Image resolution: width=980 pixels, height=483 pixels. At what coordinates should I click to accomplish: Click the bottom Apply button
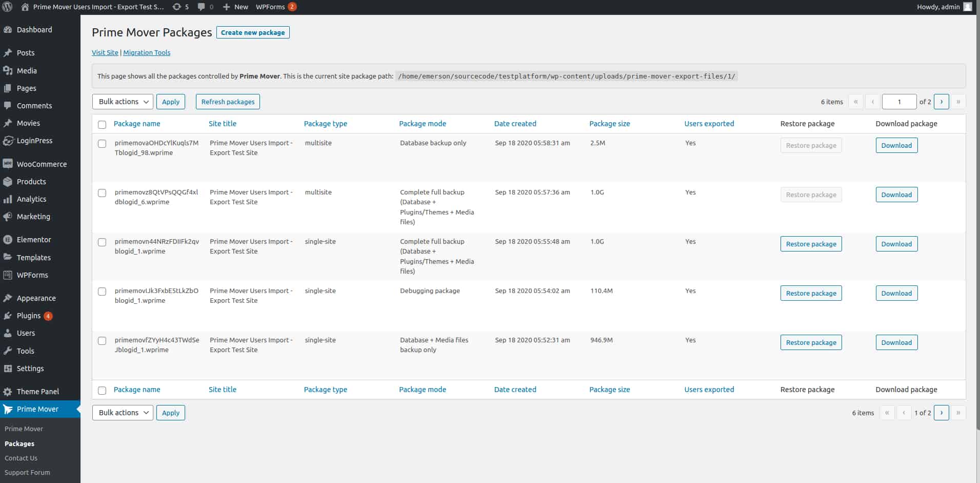pos(171,413)
